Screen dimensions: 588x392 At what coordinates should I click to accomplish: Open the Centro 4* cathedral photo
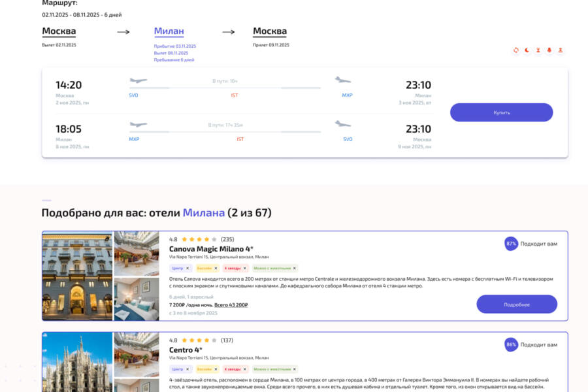[x=77, y=362]
